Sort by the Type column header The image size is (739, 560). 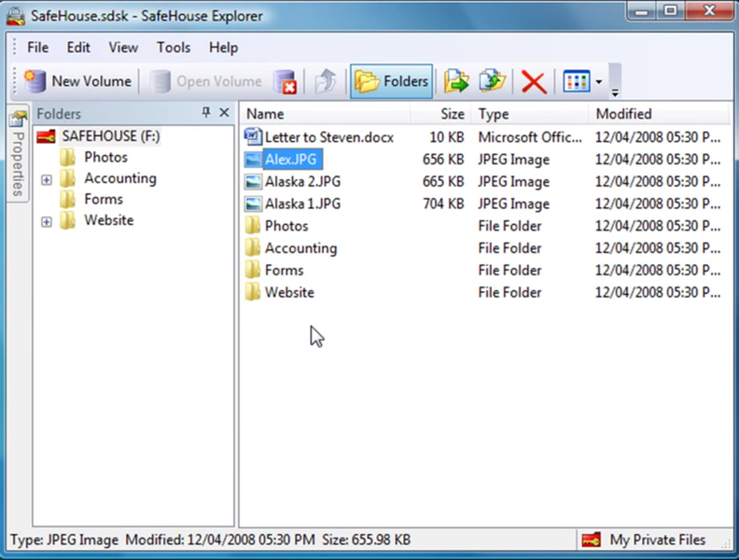point(530,114)
